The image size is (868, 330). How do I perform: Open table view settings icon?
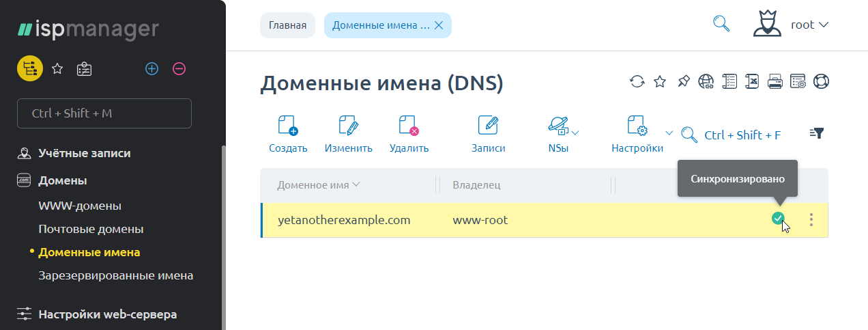pos(798,82)
